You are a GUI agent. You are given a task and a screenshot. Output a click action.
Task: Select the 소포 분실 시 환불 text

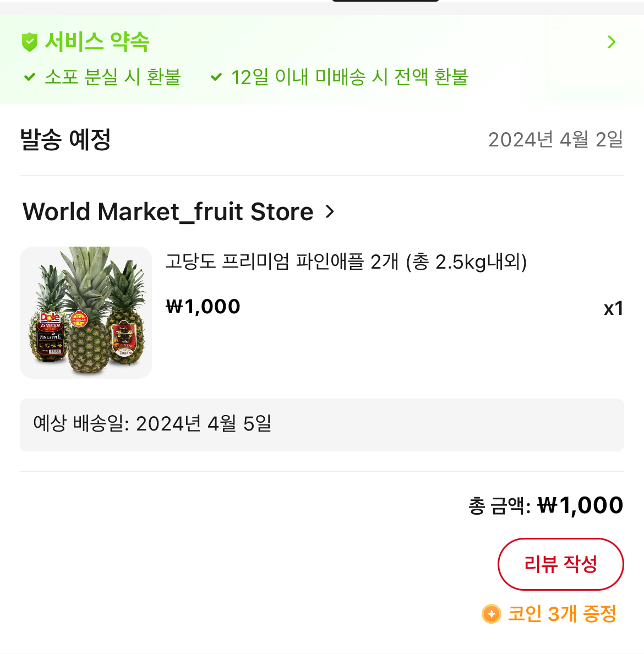point(113,77)
